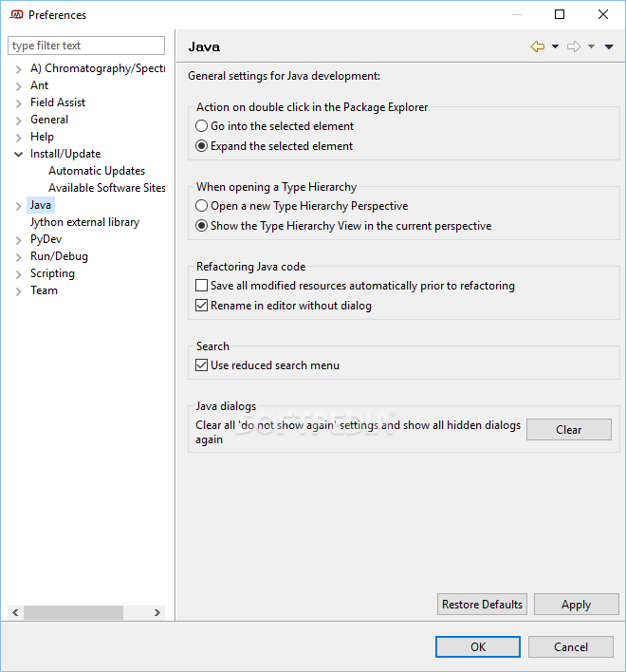The width and height of the screenshot is (626, 672).
Task: Expand the PyDev node
Action: pos(18,240)
